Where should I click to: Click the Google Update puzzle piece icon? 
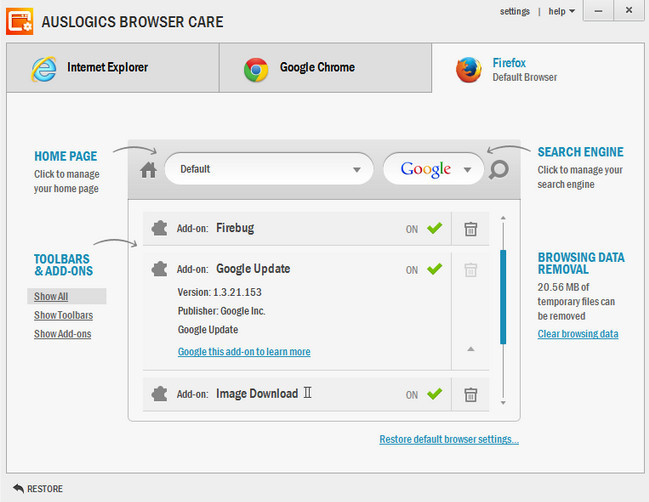tap(158, 269)
